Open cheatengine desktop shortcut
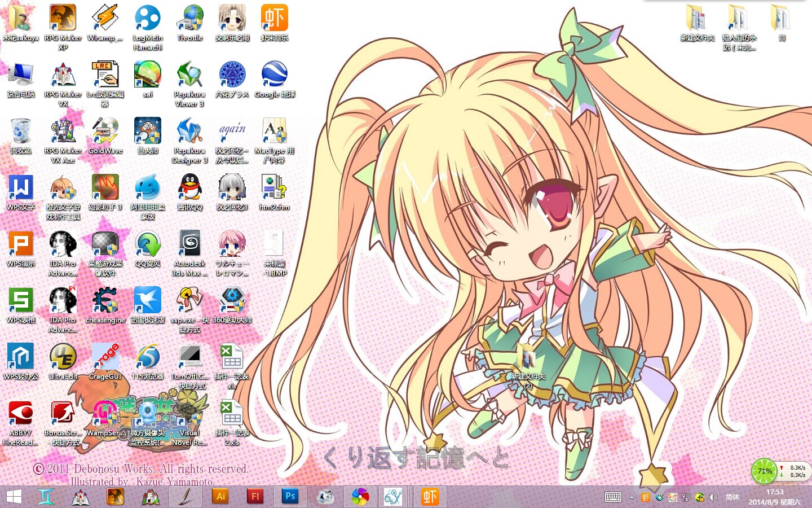The width and height of the screenshot is (812, 508). [x=105, y=305]
